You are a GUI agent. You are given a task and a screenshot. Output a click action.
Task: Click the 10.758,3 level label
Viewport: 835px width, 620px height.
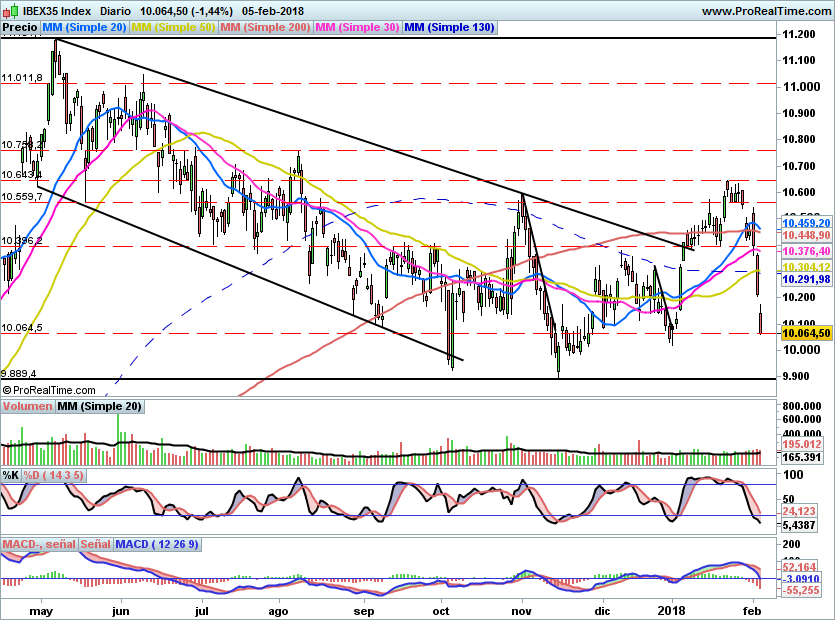click(x=22, y=145)
